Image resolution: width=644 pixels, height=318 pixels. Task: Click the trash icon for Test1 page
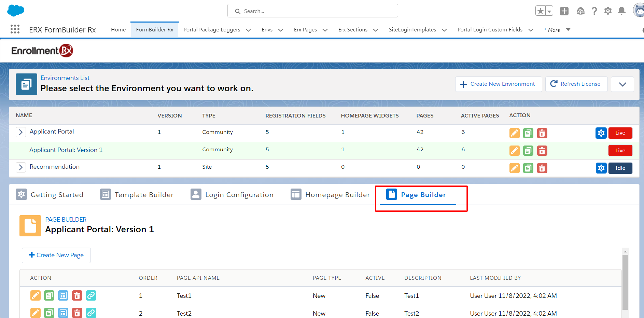click(x=77, y=295)
